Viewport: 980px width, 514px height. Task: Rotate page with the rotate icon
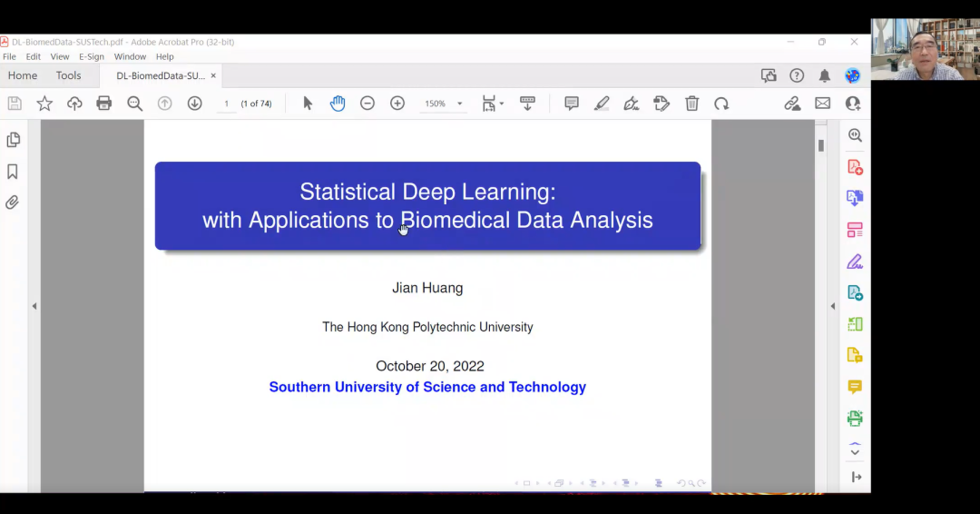click(x=721, y=104)
